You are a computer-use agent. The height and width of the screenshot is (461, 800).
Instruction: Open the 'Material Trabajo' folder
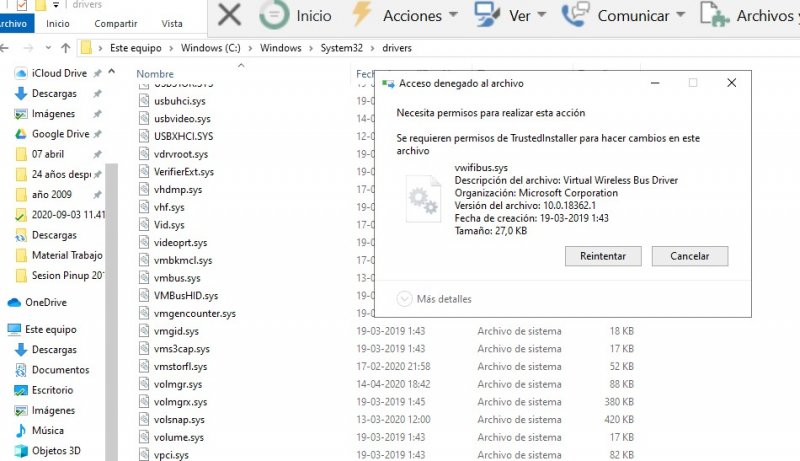tap(66, 255)
